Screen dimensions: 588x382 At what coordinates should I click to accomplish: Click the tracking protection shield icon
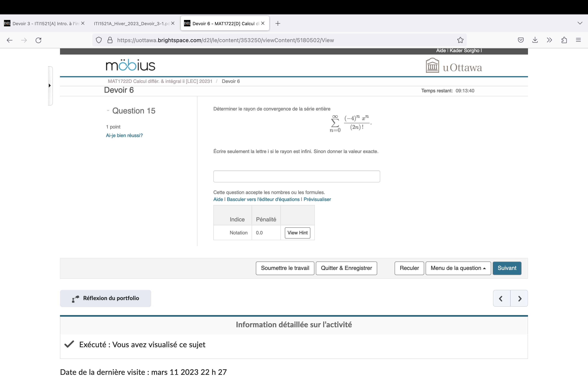[99, 40]
